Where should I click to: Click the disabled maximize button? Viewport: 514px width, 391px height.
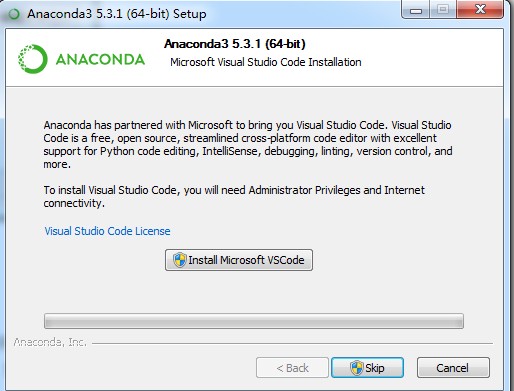(x=443, y=10)
